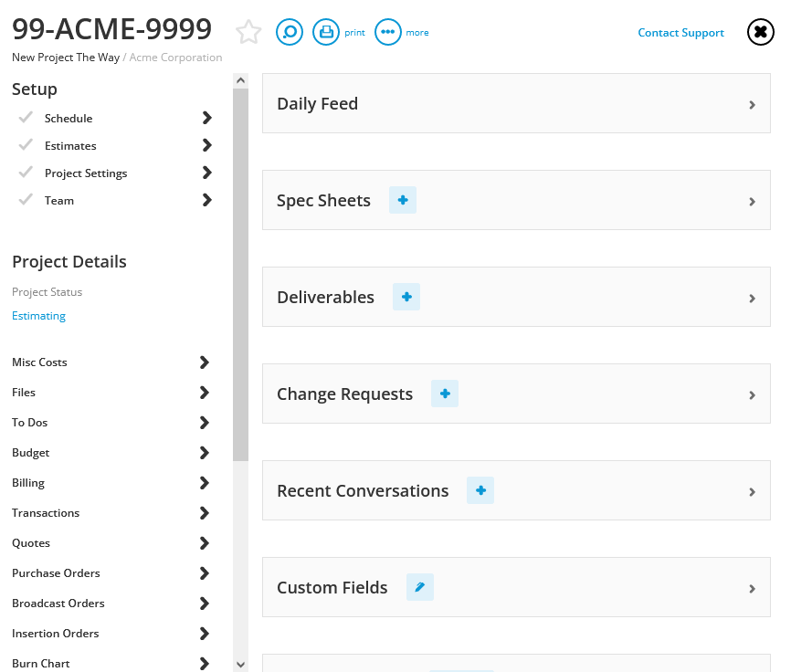Click the Estimating project status link
791x672 pixels.
click(x=38, y=316)
